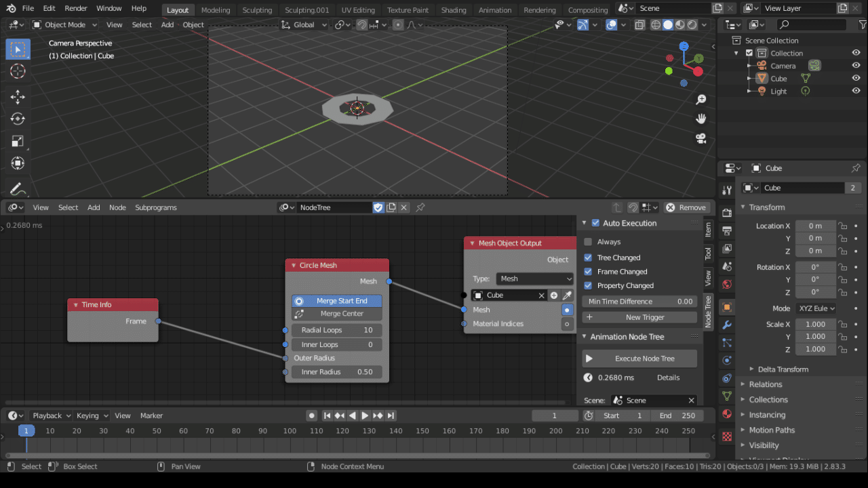Click the Radial Loops value field
Image resolution: width=868 pixels, height=488 pixels.
[337, 330]
